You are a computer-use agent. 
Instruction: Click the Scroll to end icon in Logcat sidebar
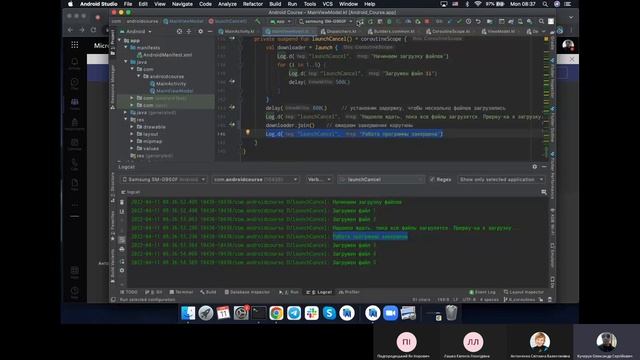[x=122, y=211]
